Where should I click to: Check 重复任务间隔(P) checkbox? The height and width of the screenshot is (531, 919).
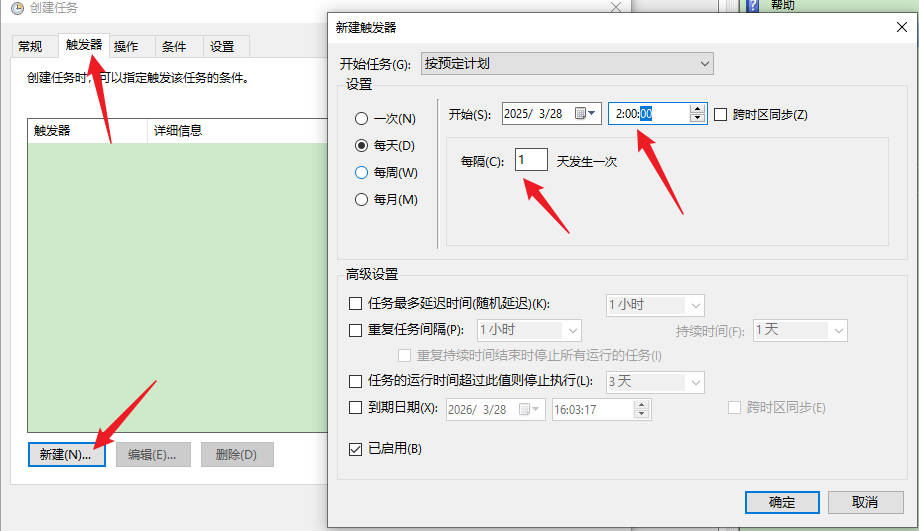pos(355,331)
